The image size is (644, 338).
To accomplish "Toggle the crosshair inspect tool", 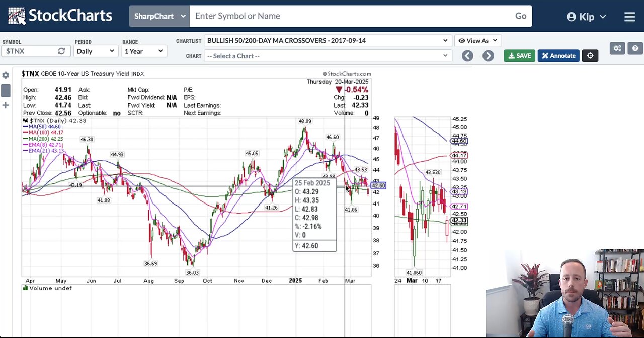I will (x=590, y=56).
